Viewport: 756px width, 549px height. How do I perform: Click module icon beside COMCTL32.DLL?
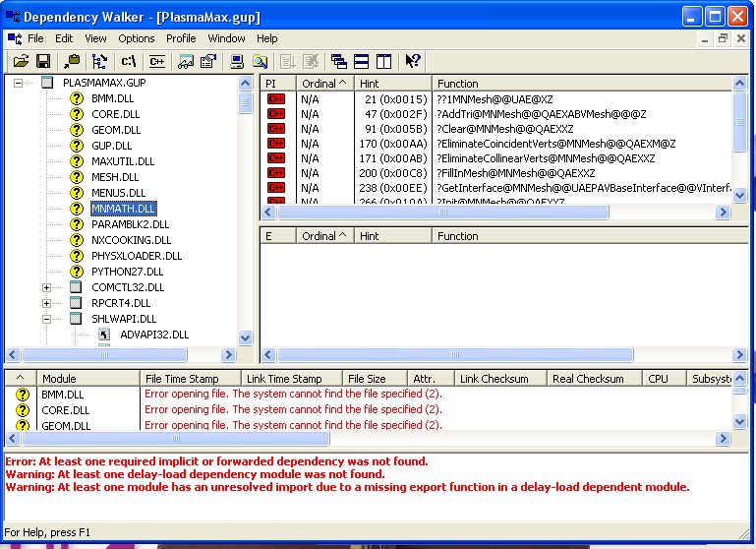point(76,287)
